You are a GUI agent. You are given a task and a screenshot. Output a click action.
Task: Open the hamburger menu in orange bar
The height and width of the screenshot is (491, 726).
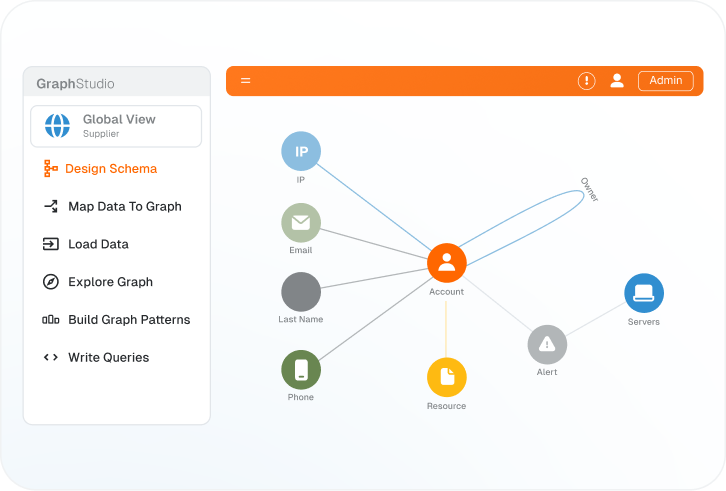[x=245, y=81]
